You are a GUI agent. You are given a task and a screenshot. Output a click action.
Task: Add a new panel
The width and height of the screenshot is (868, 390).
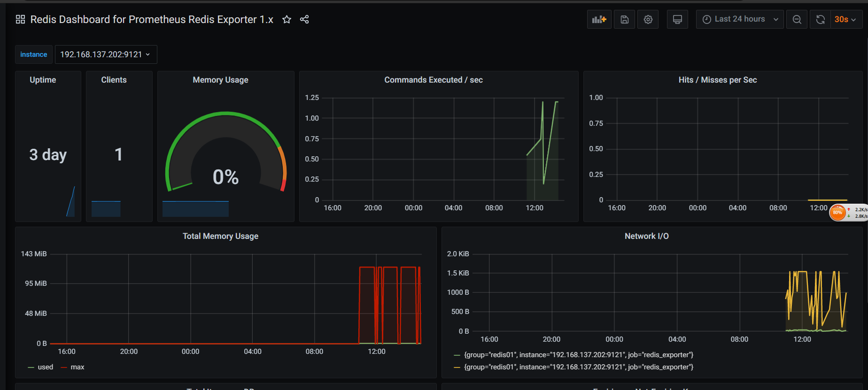599,19
